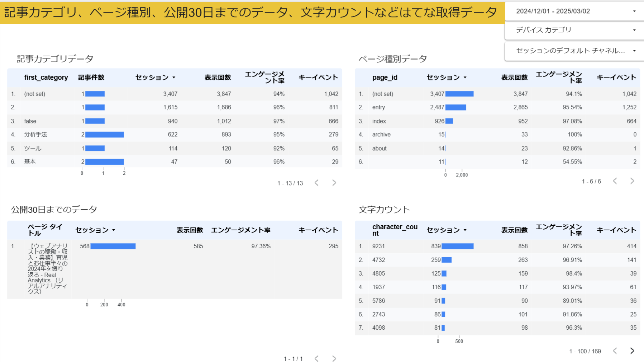The image size is (644, 362).
Task: Open the date range 2024/12/01 - 2025/03/02 dropdown
Action: click(574, 11)
